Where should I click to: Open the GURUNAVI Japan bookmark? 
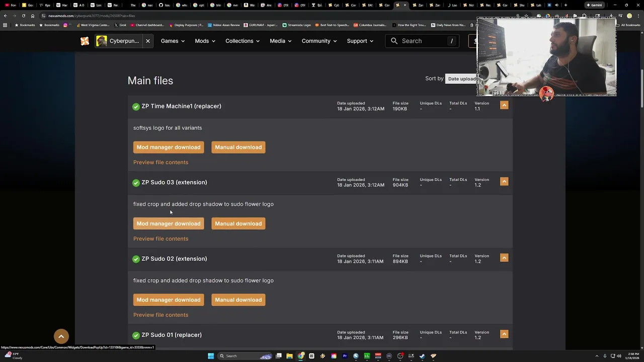261,25
